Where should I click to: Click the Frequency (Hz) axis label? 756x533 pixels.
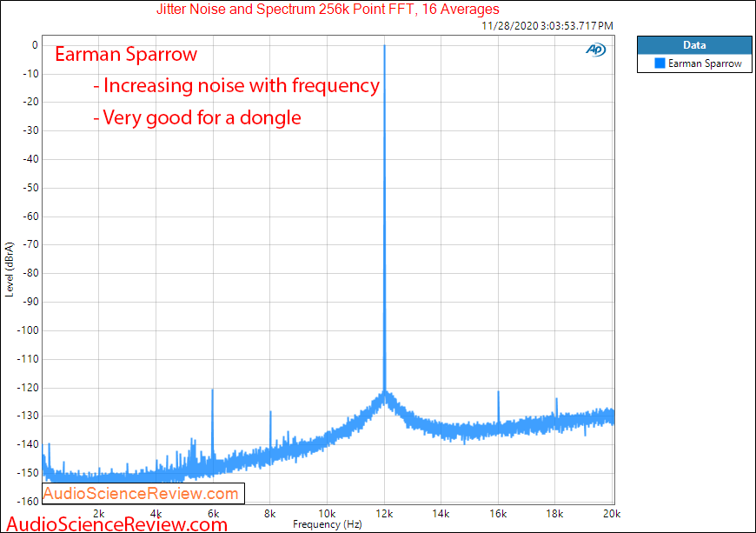(328, 524)
